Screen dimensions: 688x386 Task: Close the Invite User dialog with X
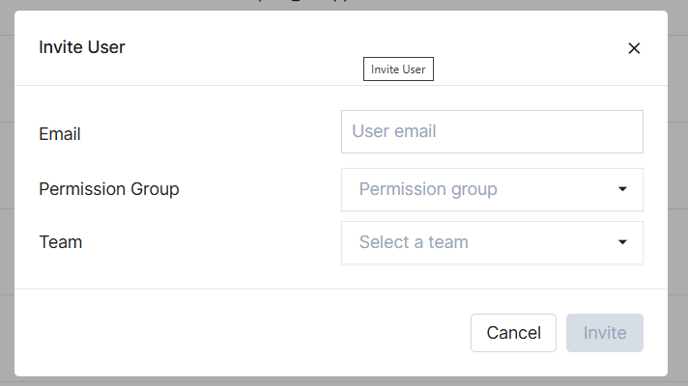(x=634, y=48)
